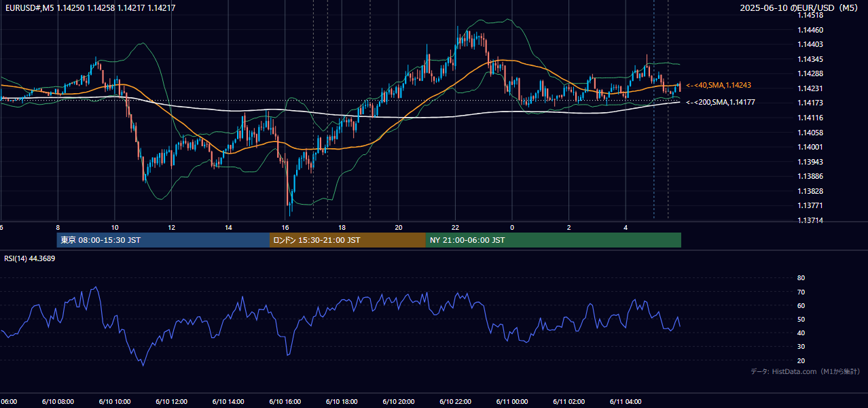The width and height of the screenshot is (868, 408).
Task: Click price scale value 1.13828
Action: pos(811,191)
